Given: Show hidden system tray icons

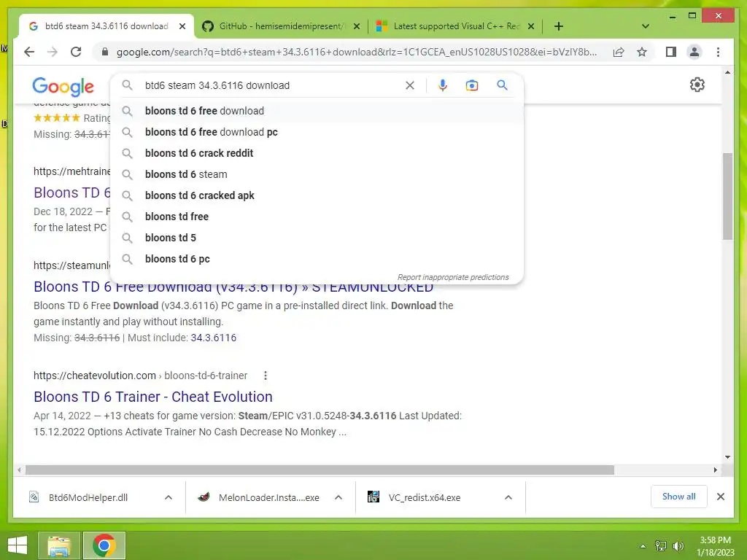Looking at the screenshot, I should click(643, 546).
